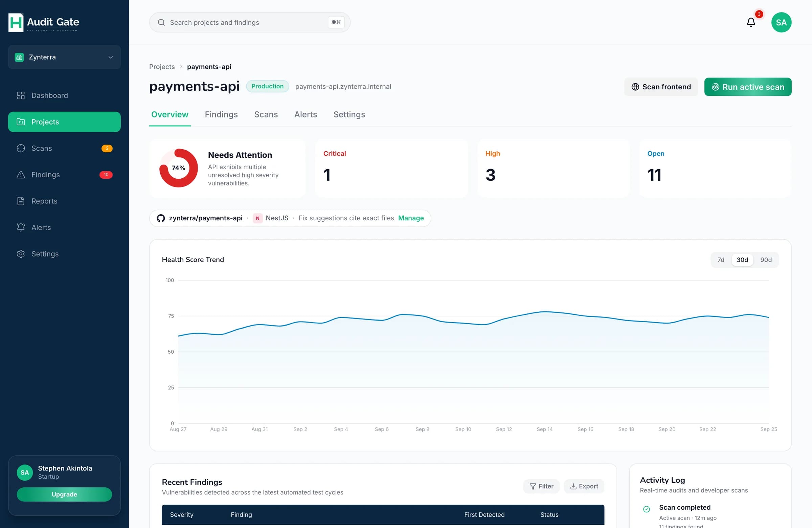Click the Open findings count card
Image resolution: width=812 pixels, height=528 pixels.
[715, 168]
